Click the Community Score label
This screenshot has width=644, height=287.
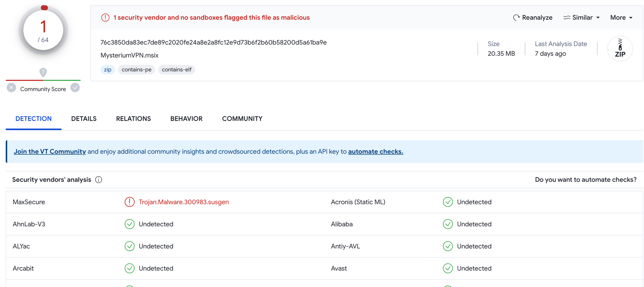[x=43, y=89]
